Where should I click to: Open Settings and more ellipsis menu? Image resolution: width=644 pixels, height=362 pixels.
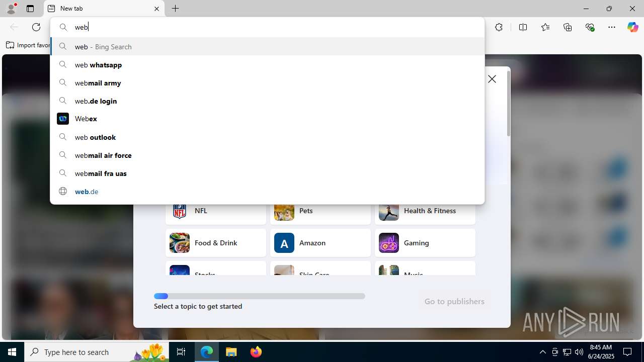pos(612,27)
